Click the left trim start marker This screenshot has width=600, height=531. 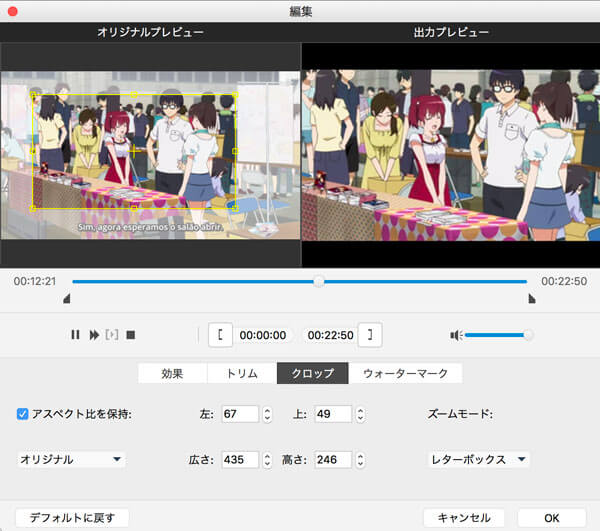[x=67, y=298]
